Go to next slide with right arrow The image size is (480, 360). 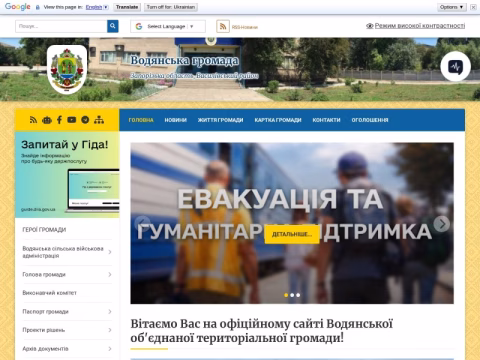442,224
